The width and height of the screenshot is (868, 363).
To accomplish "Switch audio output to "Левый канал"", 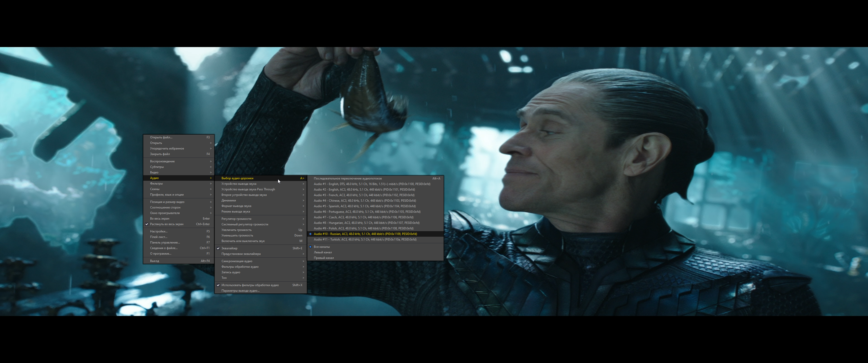I will (x=322, y=252).
